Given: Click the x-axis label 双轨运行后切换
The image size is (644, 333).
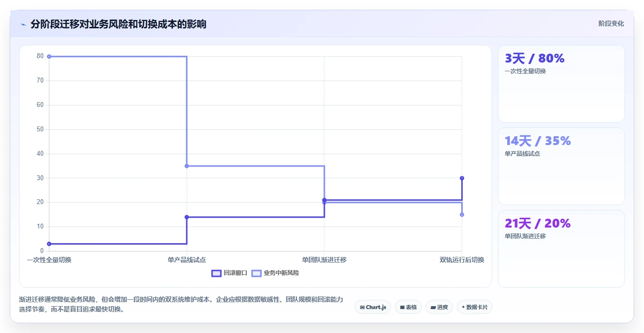Looking at the screenshot, I should [x=462, y=260].
